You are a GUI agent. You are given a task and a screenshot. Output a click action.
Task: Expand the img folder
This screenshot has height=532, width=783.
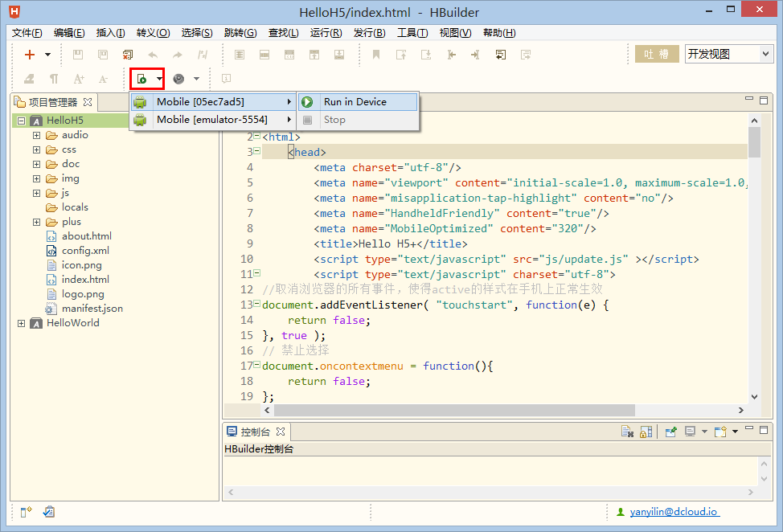click(36, 178)
